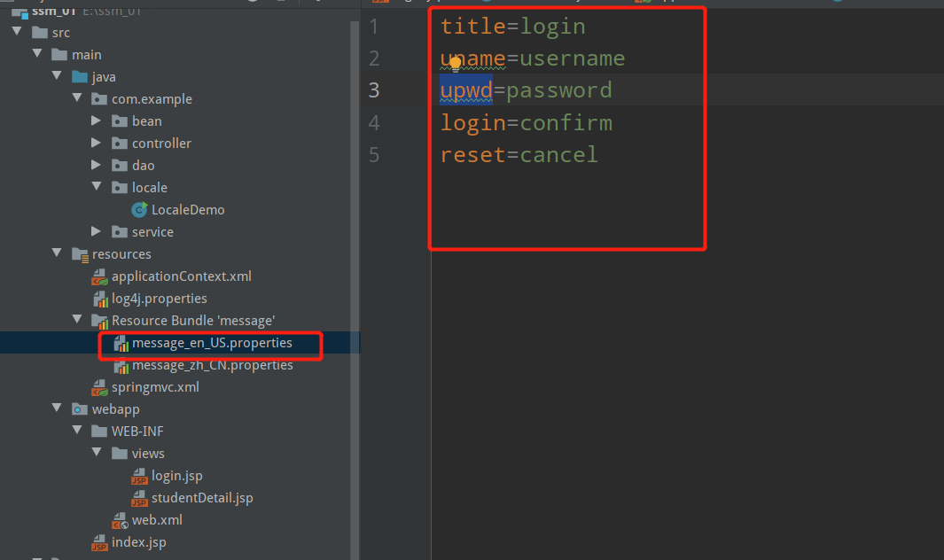Image resolution: width=944 pixels, height=560 pixels.
Task: Expand the bean package arrow
Action: 97,121
